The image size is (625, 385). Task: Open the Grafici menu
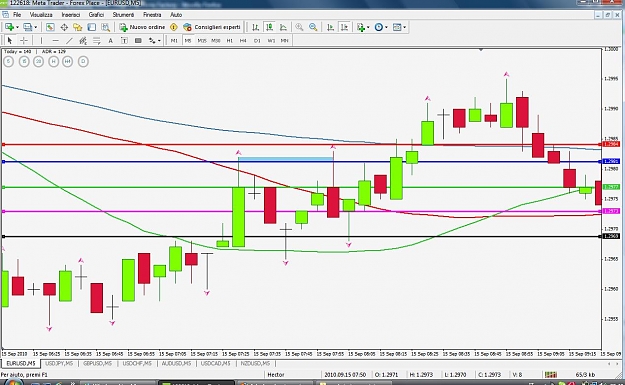tap(96, 15)
